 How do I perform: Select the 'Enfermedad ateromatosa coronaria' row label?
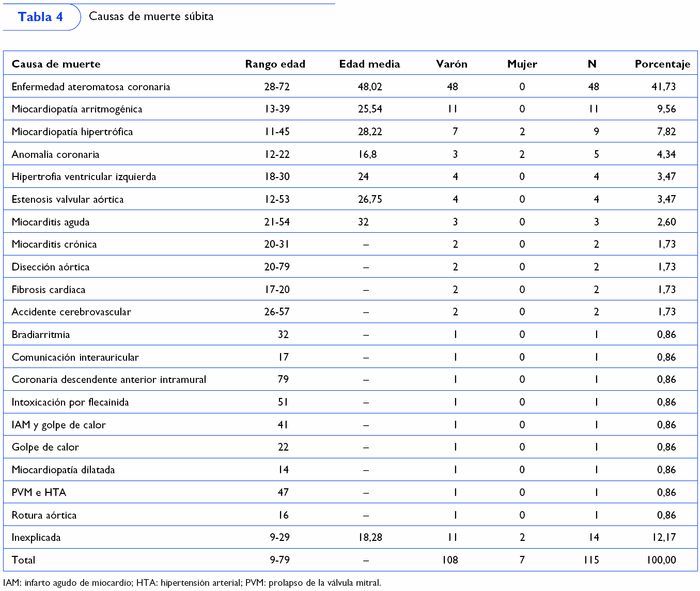click(90, 87)
